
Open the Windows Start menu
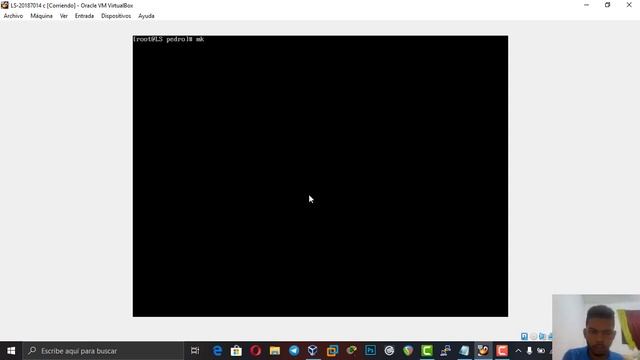click(x=11, y=351)
